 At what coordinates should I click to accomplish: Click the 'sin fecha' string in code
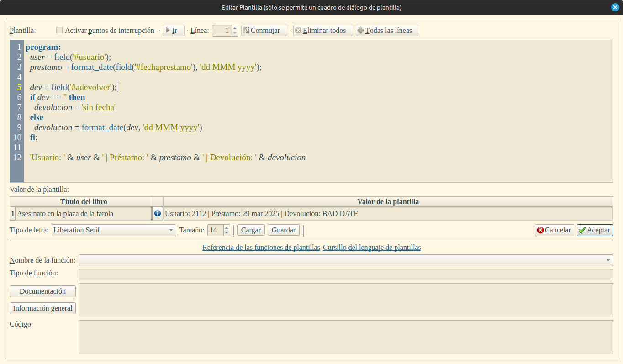(x=99, y=107)
